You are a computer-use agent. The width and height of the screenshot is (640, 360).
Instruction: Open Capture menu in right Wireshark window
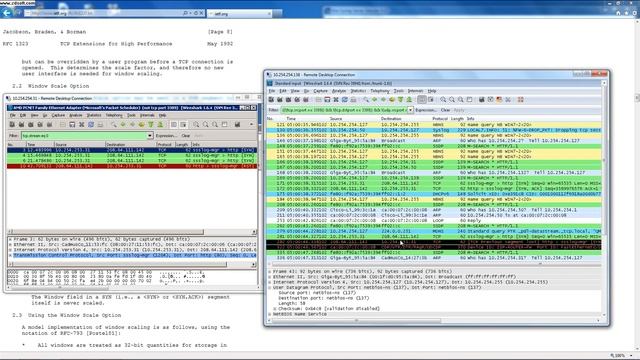pos(320,91)
